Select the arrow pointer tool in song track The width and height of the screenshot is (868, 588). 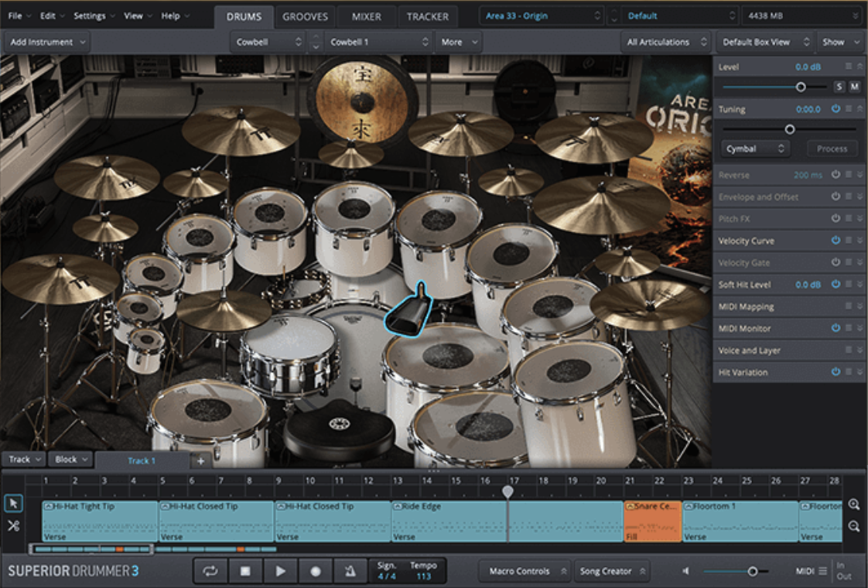coord(14,504)
